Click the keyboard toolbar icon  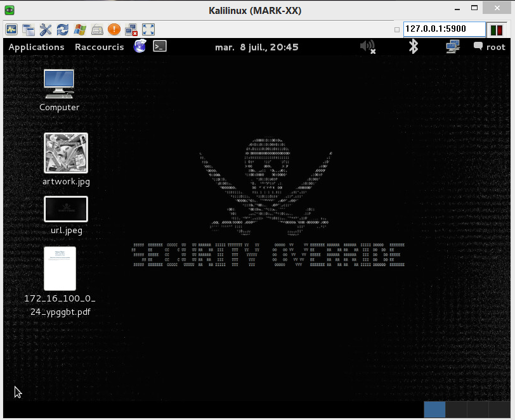coord(97,30)
